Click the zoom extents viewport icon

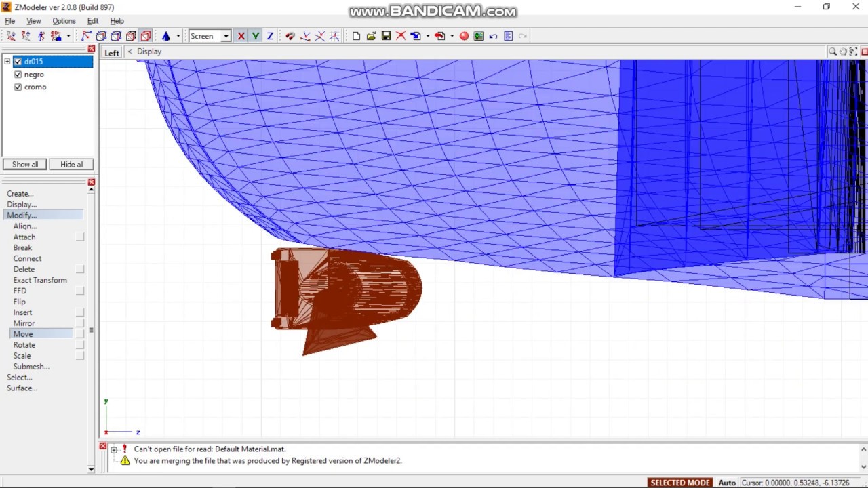click(853, 52)
